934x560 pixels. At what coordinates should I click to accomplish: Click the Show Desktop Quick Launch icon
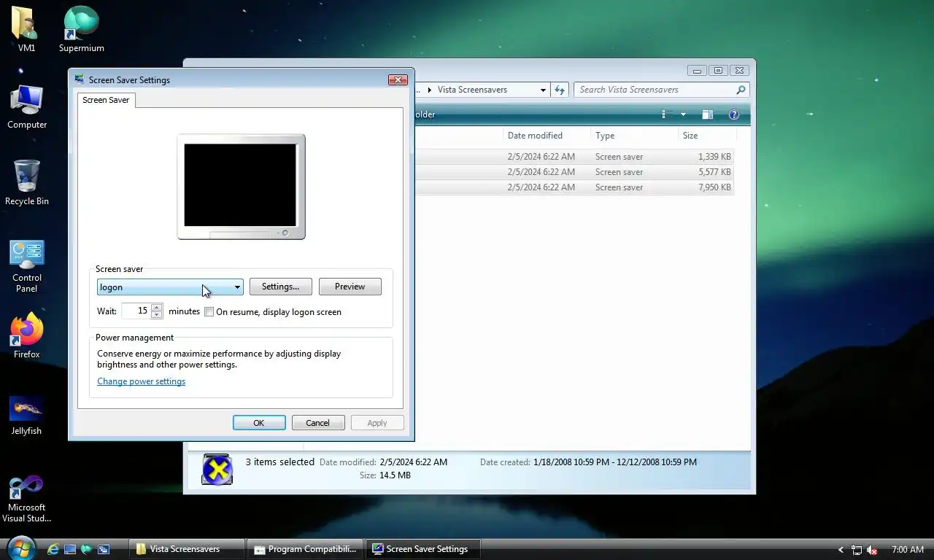[x=70, y=549]
